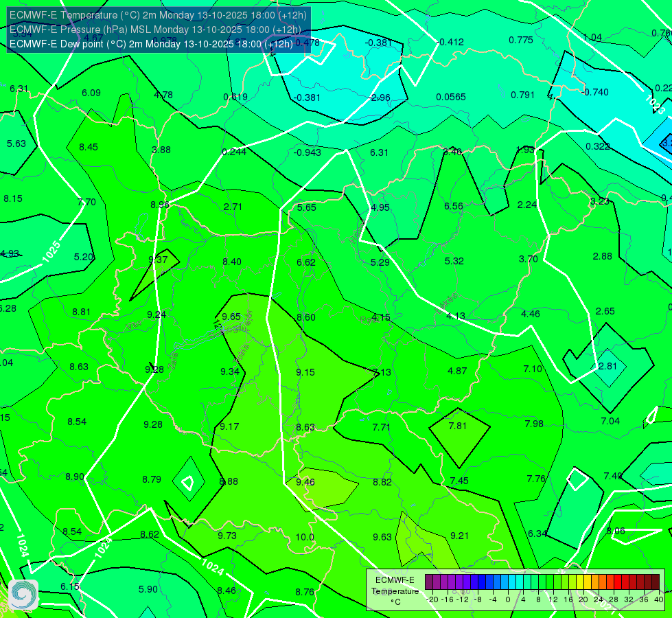Click the 9.37 dew point value
This screenshot has height=618, width=672.
[158, 260]
